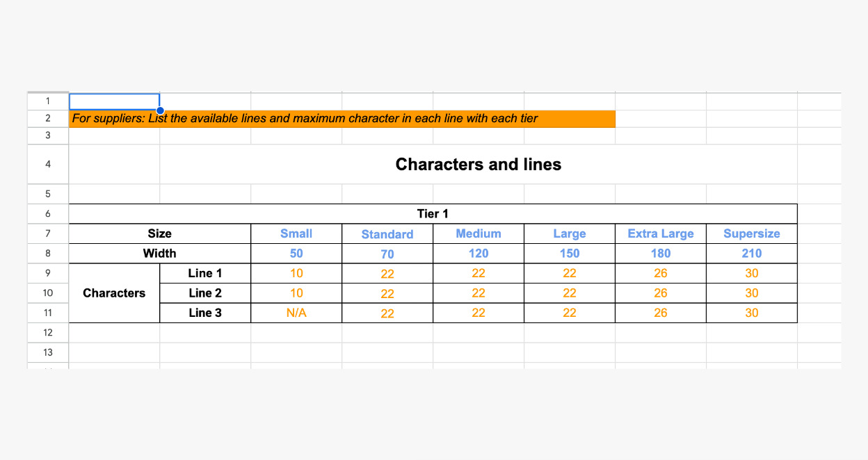868x460 pixels.
Task: Select the row 13 header
Action: tap(47, 352)
